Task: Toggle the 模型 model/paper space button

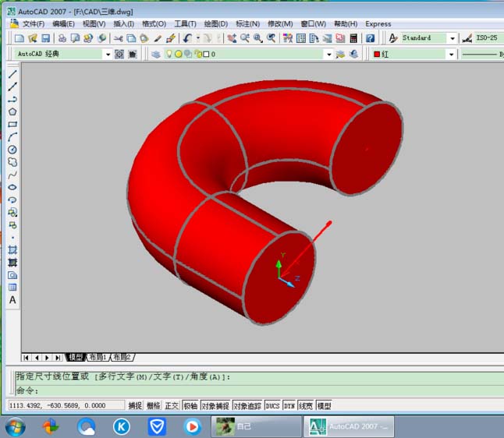Action: 324,405
